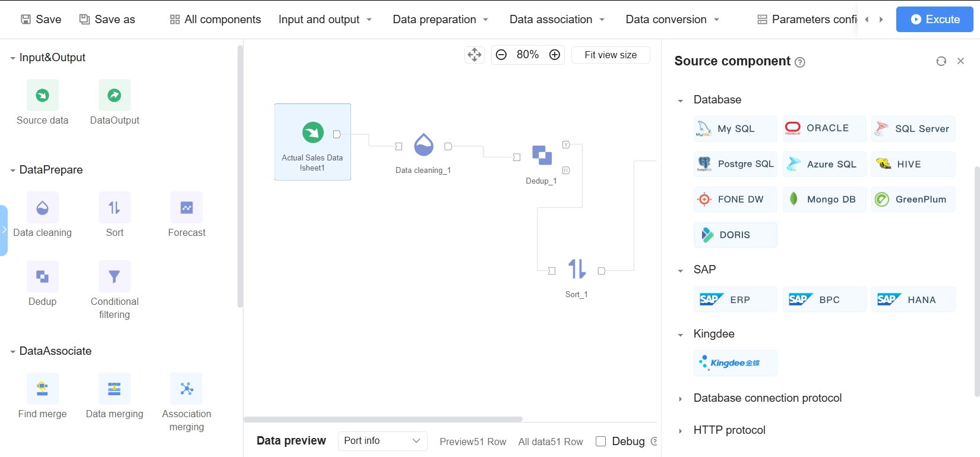The width and height of the screenshot is (980, 457).
Task: Open the Data preparation menu
Action: click(x=441, y=20)
